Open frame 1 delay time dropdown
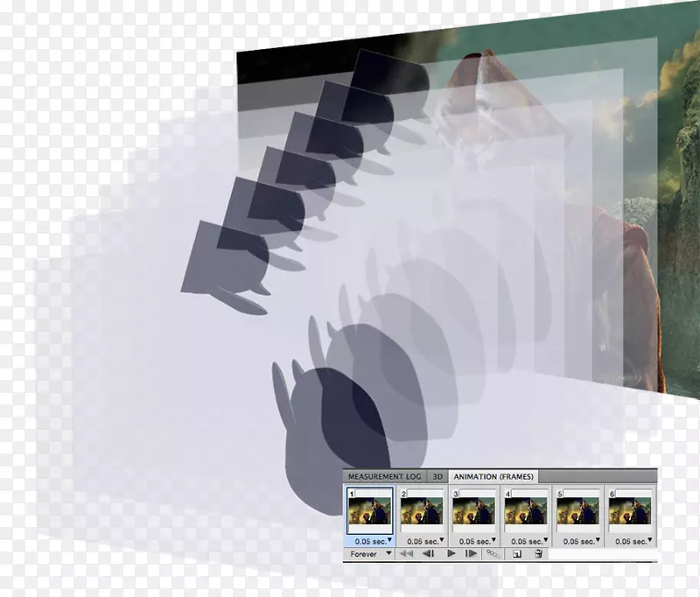The width and height of the screenshot is (700, 597). (374, 541)
